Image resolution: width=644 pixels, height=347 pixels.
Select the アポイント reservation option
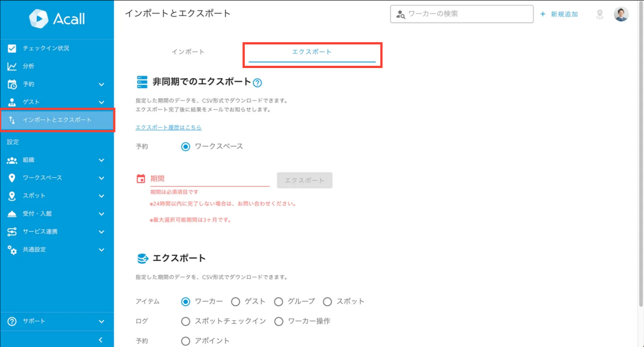pos(185,341)
